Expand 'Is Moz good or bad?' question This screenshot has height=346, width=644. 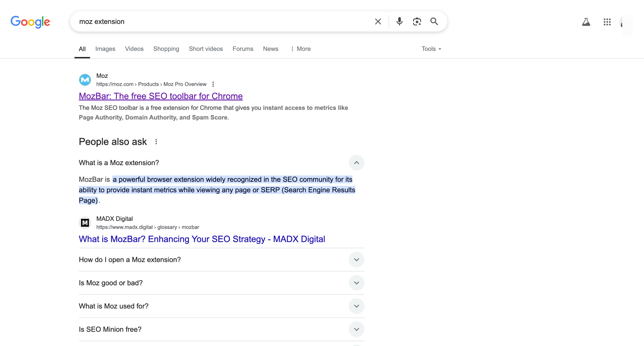pyautogui.click(x=356, y=283)
